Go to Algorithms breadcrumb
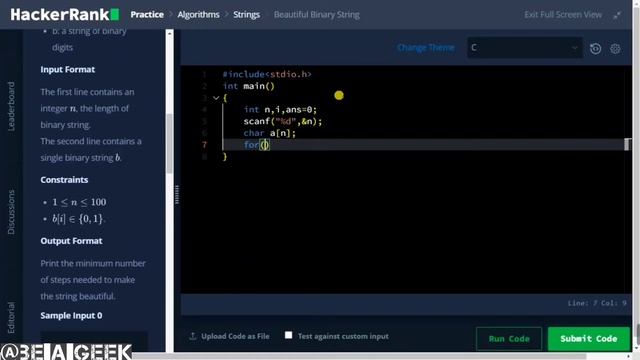Screen dimensions: 640x360 (x=198, y=15)
